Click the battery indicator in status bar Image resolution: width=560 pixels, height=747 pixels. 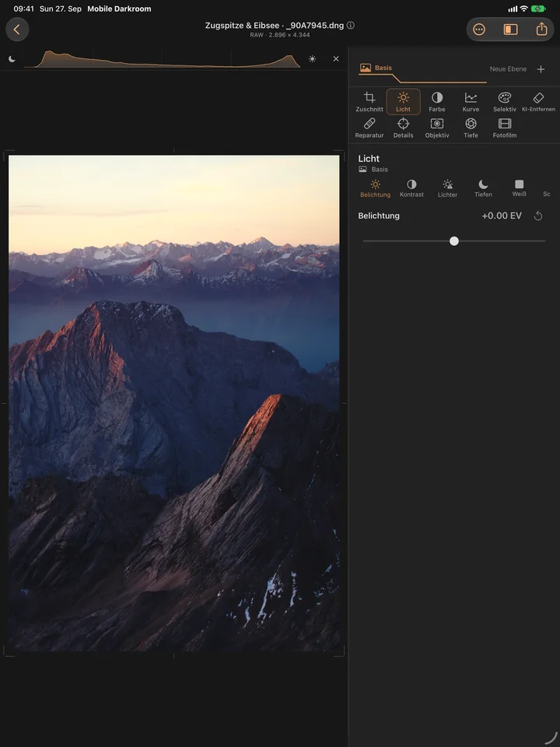tap(538, 9)
